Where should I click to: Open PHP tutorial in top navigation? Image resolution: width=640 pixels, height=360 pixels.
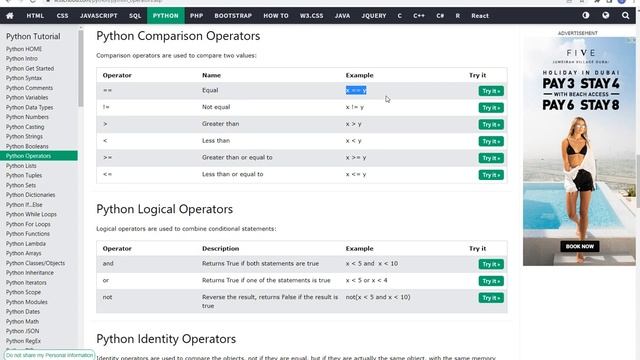(x=196, y=16)
